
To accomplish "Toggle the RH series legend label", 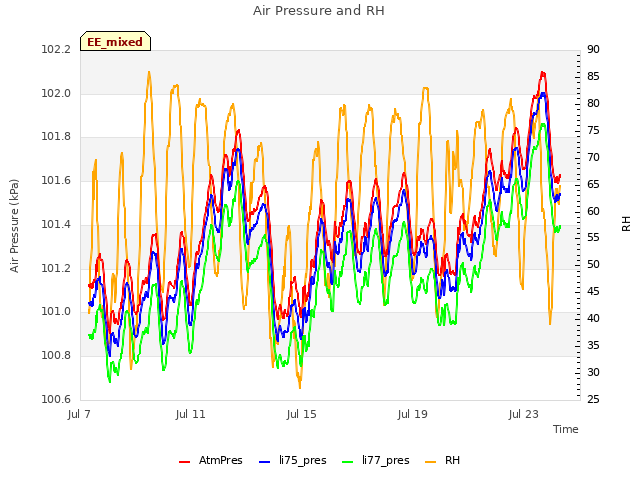I will (x=452, y=460).
